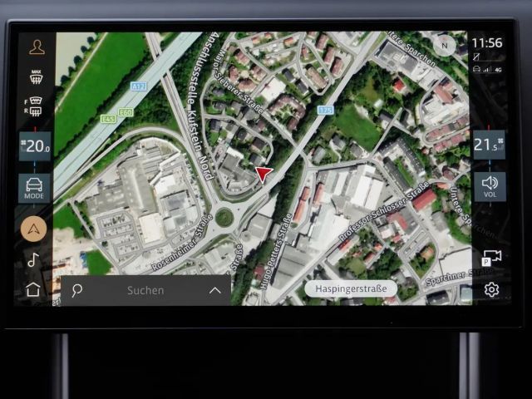532x399 pixels.
Task: Tap the right 21.5 temperature control
Action: tap(489, 145)
